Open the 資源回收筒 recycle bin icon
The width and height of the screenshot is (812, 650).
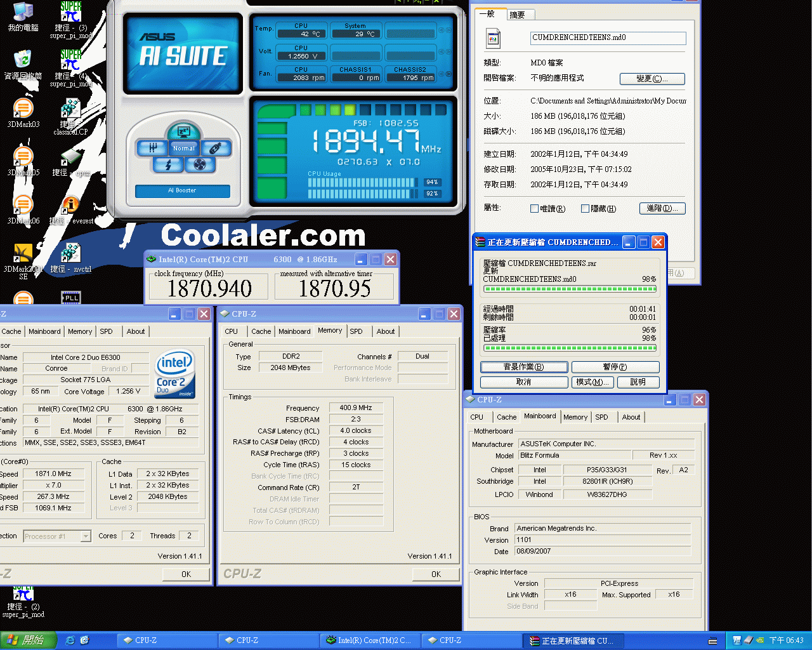coord(23,65)
